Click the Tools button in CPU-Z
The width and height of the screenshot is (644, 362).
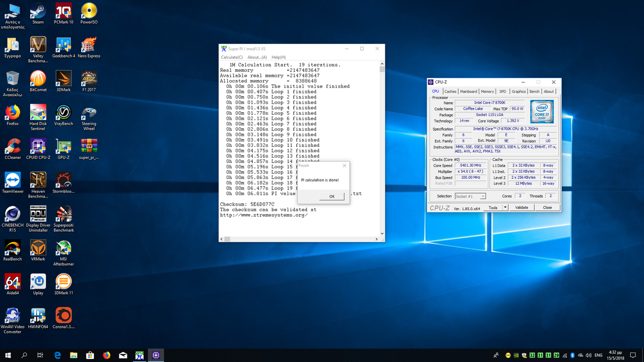click(x=493, y=208)
